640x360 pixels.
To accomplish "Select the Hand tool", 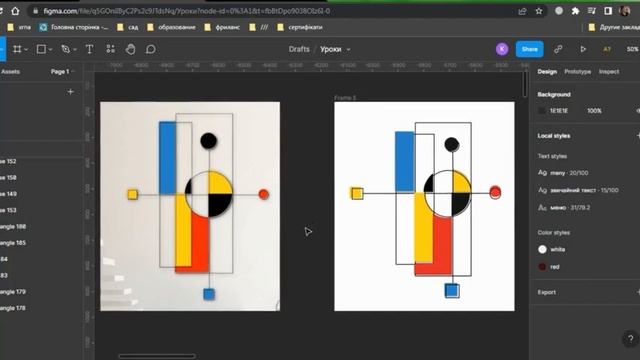I will tap(131, 49).
